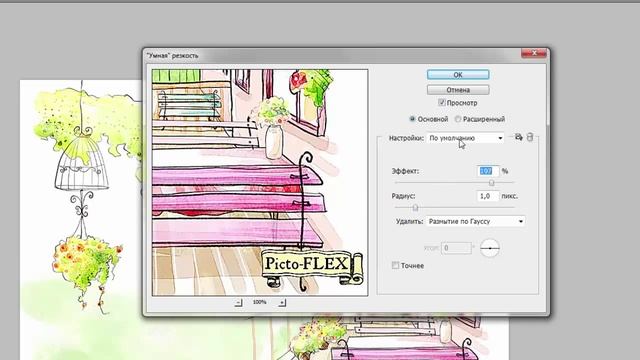Image resolution: width=640 pixels, height=360 pixels.
Task: Select the Расширенный mode radio button
Action: click(x=458, y=119)
